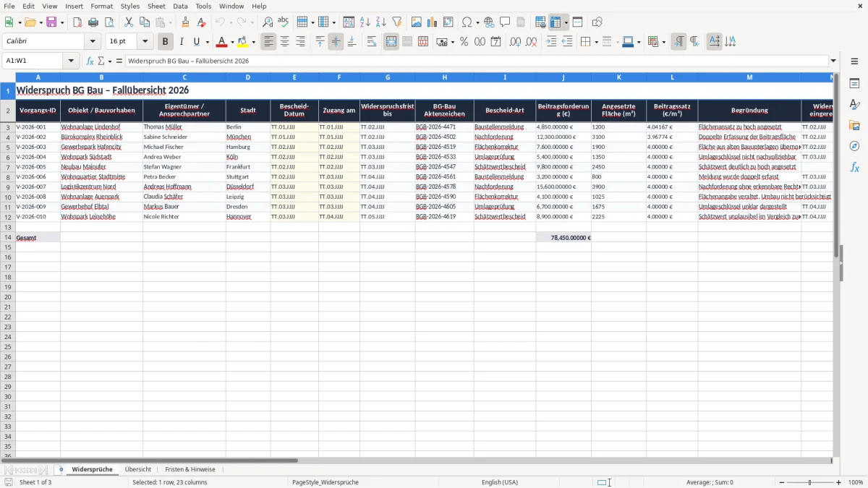The width and height of the screenshot is (868, 488).
Task: Open the Font Size dropdown
Action: click(145, 42)
